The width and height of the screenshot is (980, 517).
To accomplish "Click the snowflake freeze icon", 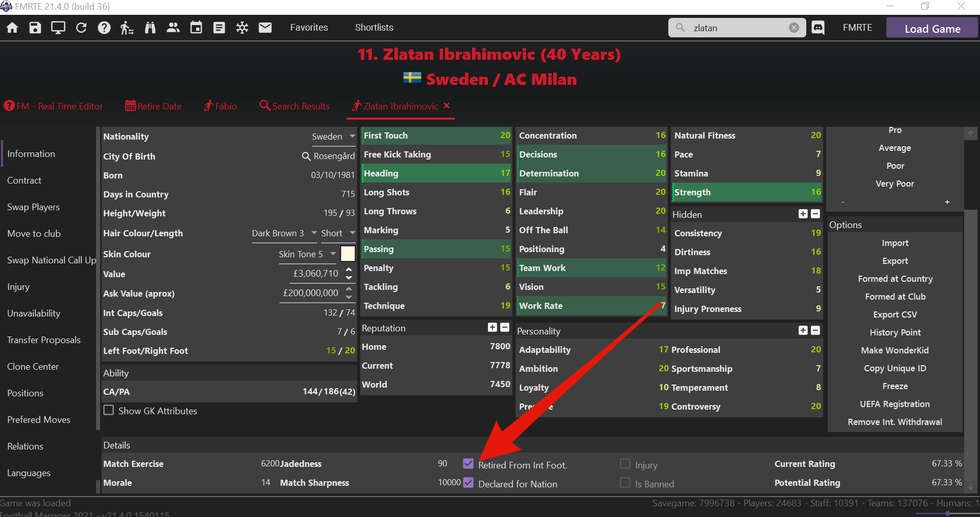I will pos(242,28).
